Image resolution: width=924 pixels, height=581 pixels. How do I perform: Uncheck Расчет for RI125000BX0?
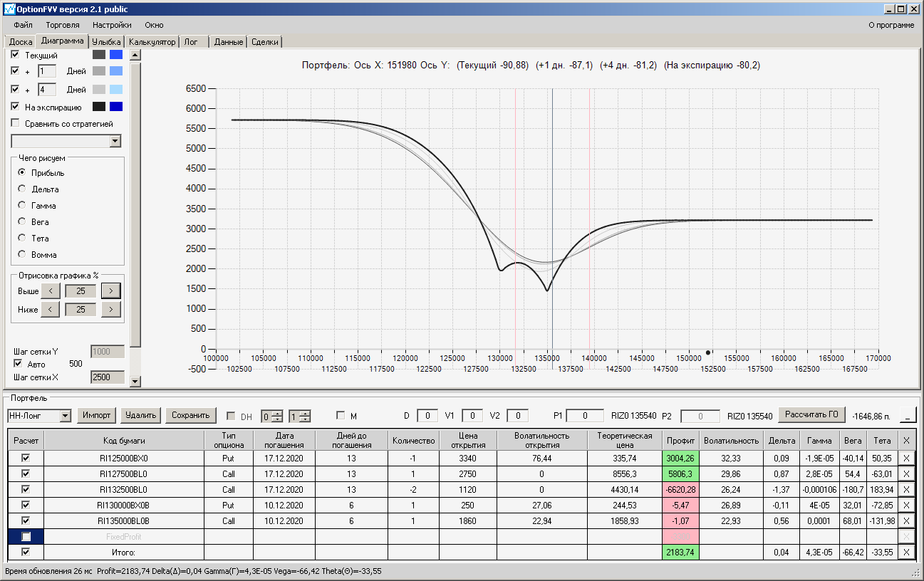point(26,459)
